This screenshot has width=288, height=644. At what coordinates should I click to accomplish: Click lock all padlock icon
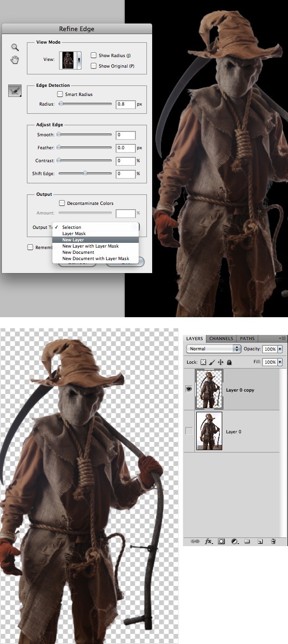[229, 362]
